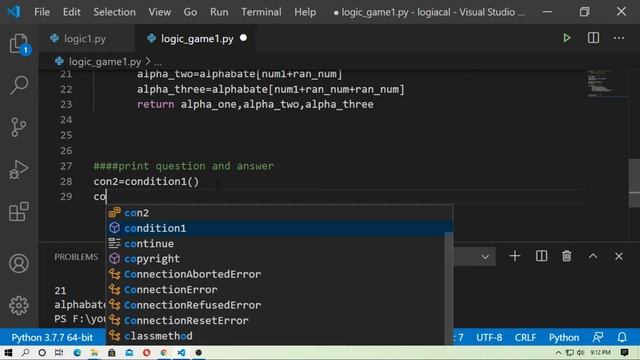Open the View menu
Screen dimensions: 640x360
tap(160, 12)
